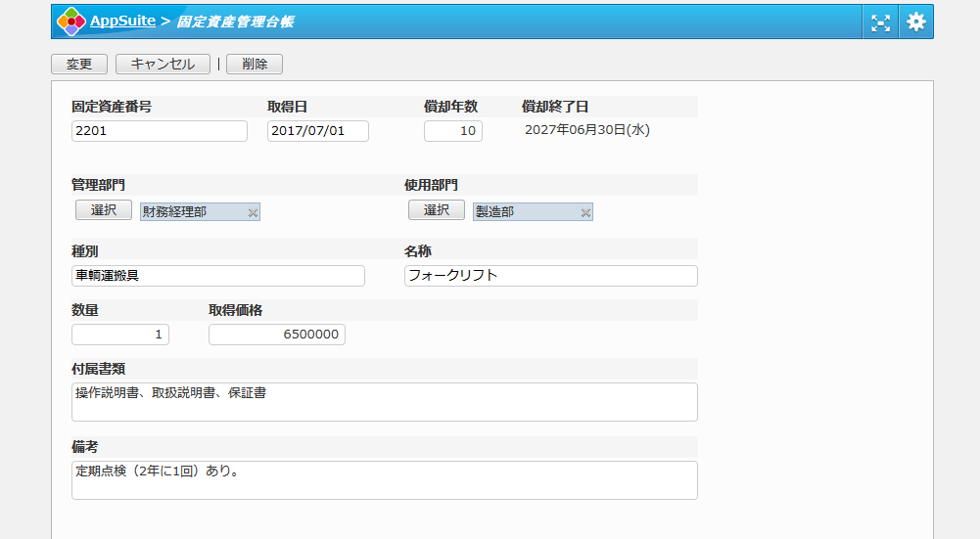Toggle fullscreen view icon in header
The image size is (980, 539).
pos(881,22)
